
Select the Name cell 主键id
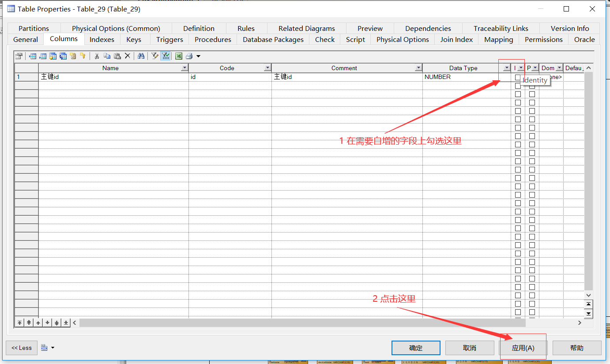(x=113, y=77)
